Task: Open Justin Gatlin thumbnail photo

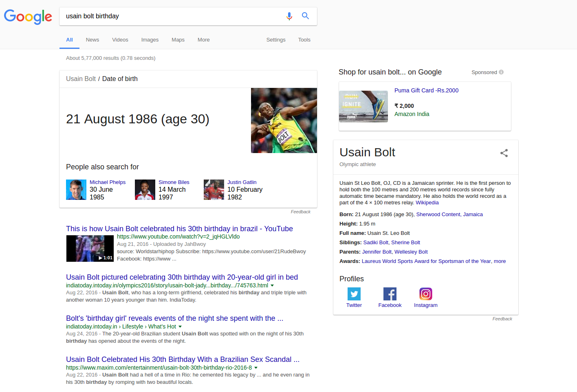Action: 214,190
